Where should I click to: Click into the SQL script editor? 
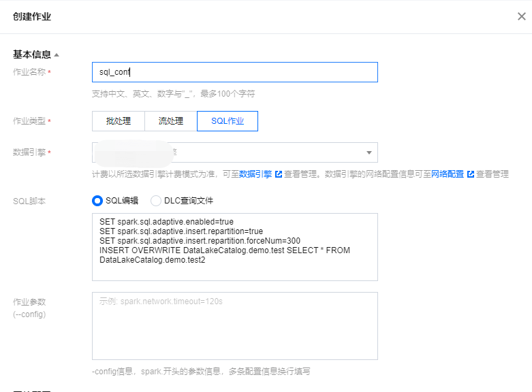[235, 247]
